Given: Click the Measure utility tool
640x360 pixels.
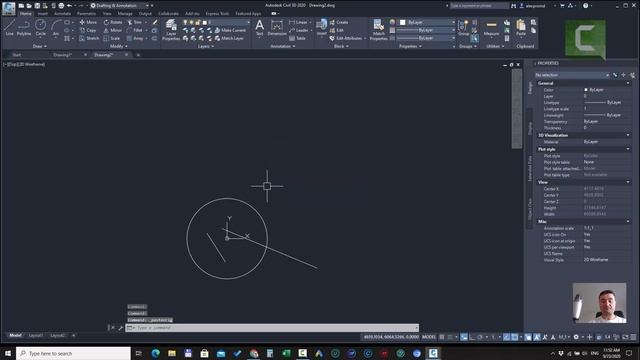Looking at the screenshot, I should tap(491, 28).
